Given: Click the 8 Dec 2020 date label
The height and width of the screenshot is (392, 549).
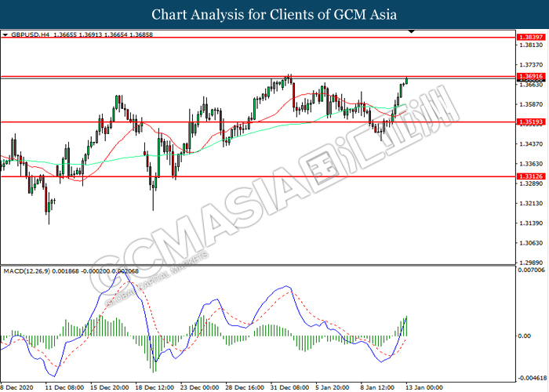Looking at the screenshot, I should pos(16,387).
